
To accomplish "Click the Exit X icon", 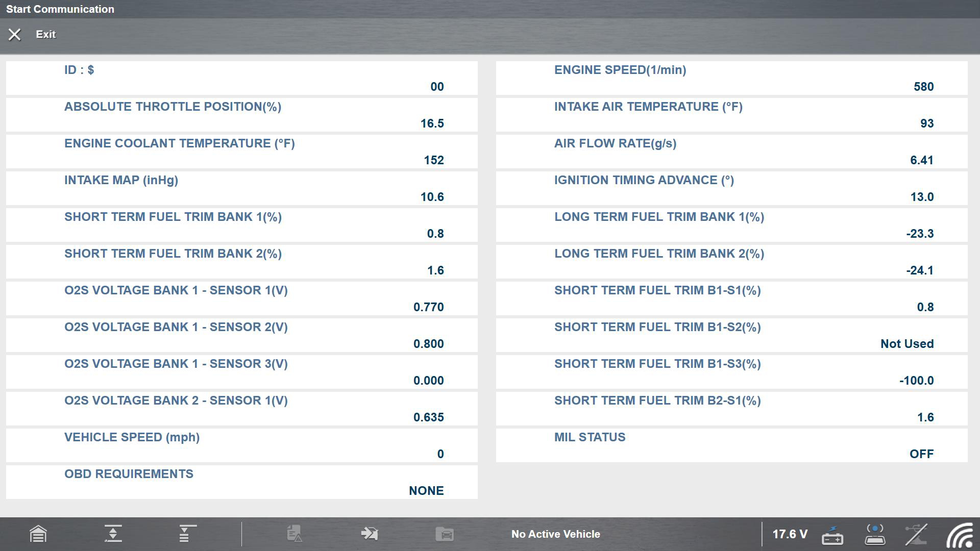I will (14, 35).
